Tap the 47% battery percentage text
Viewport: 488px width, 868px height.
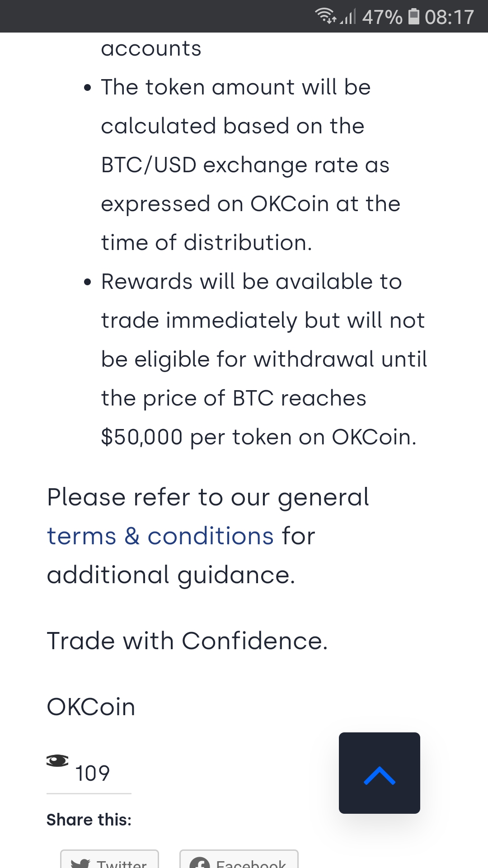pyautogui.click(x=382, y=17)
